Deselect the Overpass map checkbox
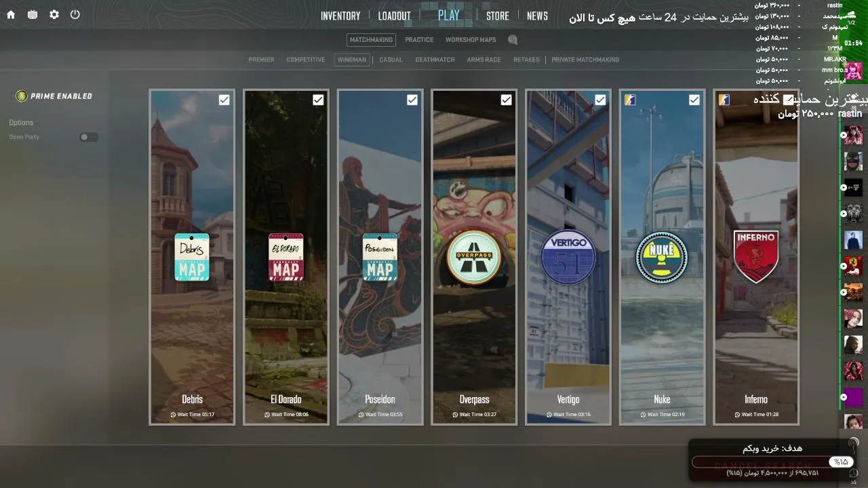The height and width of the screenshot is (488, 868). pos(506,100)
